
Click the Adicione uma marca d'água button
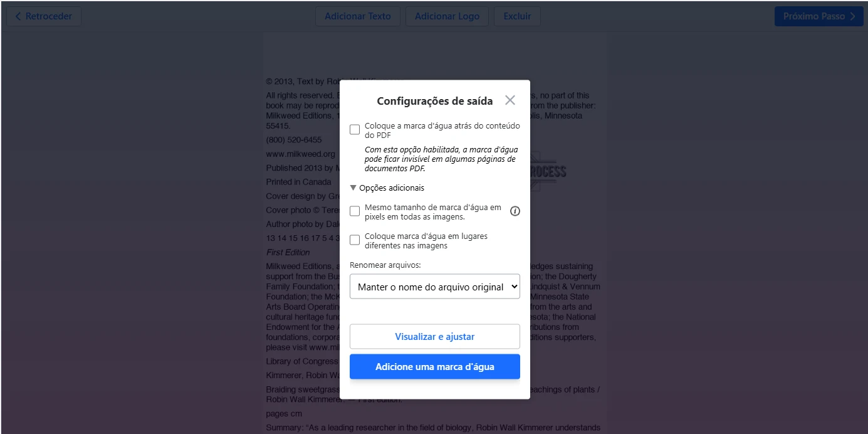point(434,366)
